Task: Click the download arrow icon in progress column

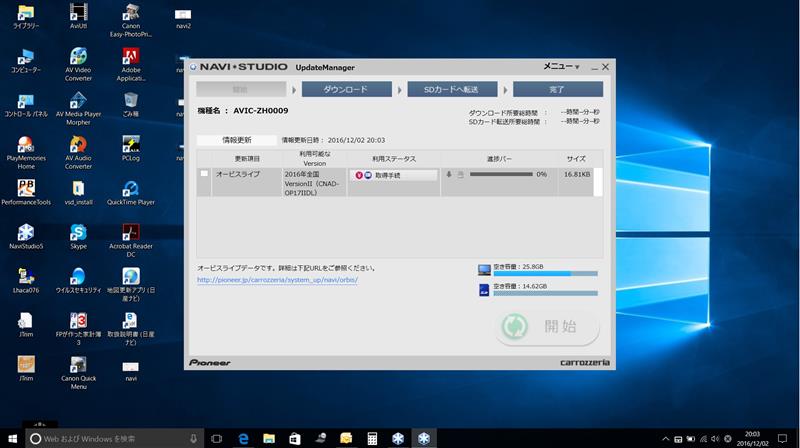Action: click(449, 174)
